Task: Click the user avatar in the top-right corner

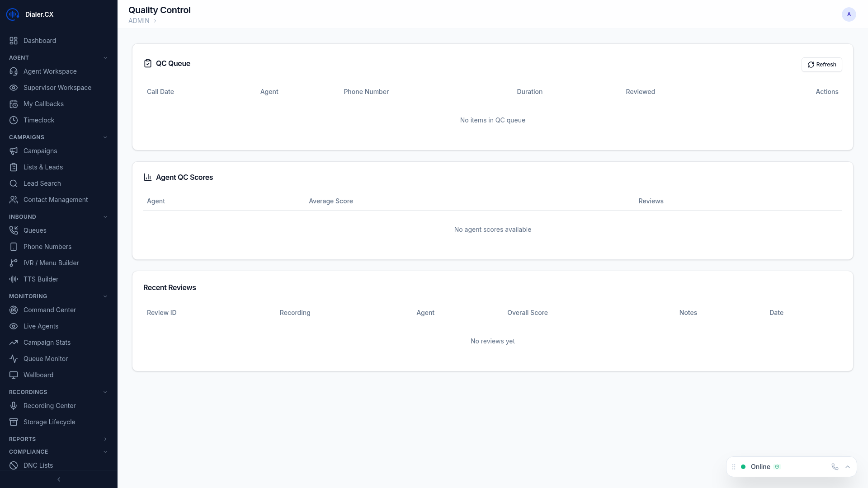Action: click(x=849, y=14)
